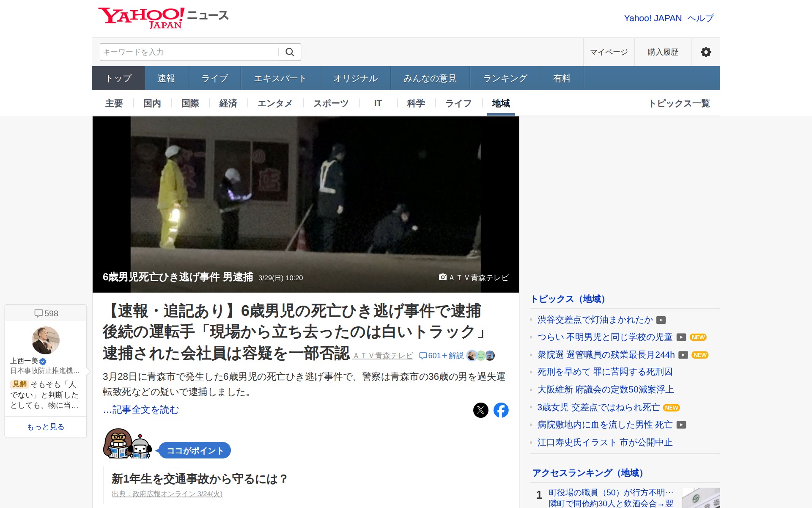The height and width of the screenshot is (508, 812).
Task: Open the settings gear icon
Action: 705,52
